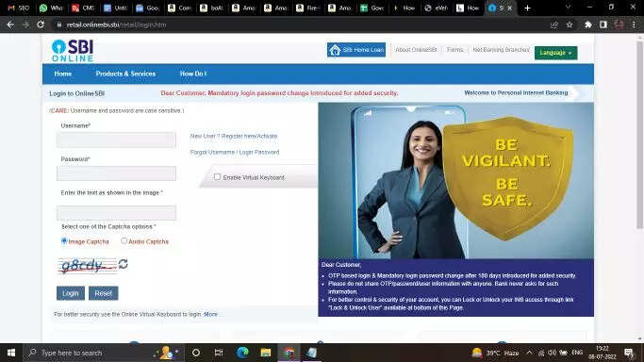Open Products & Services menu
Image resolution: width=644 pixels, height=362 pixels.
tap(125, 74)
